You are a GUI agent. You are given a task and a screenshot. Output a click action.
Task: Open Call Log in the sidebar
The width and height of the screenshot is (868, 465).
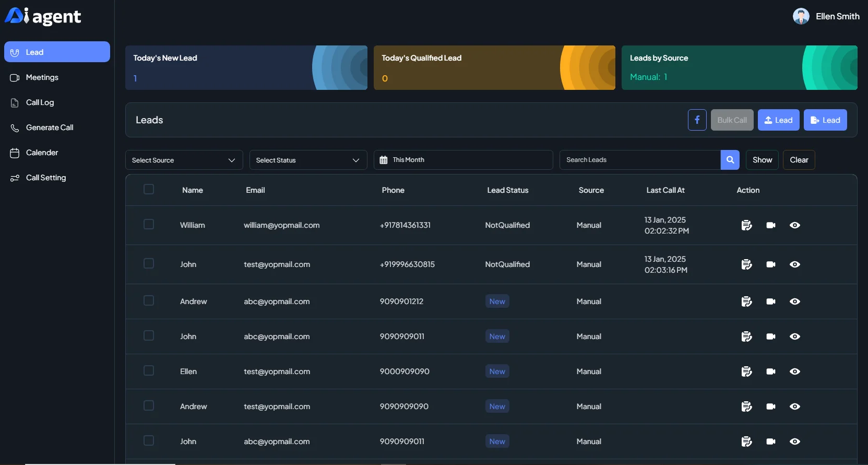pyautogui.click(x=57, y=102)
